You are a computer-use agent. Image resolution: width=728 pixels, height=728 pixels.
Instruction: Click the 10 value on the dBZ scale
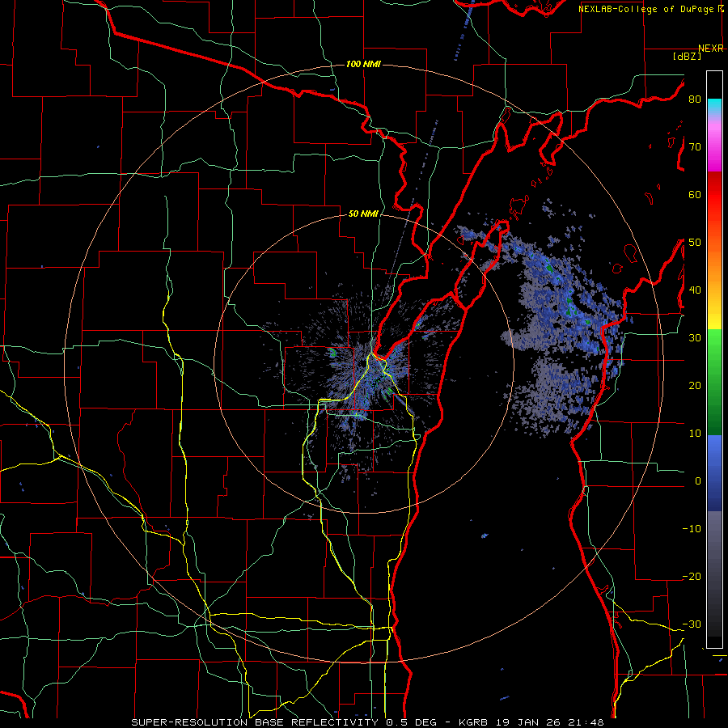pos(695,434)
